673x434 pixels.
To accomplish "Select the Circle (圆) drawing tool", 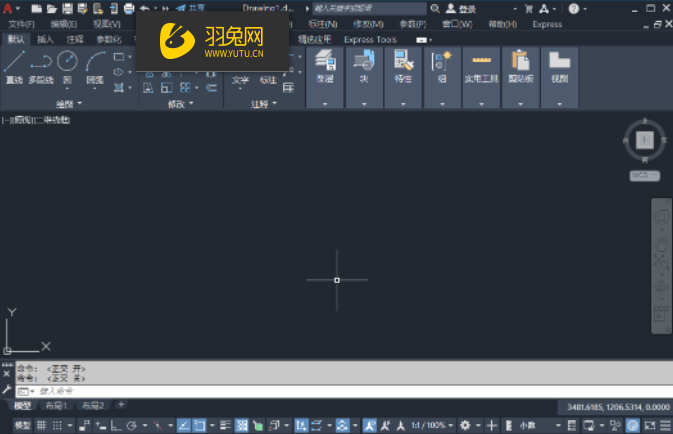I will coord(67,67).
